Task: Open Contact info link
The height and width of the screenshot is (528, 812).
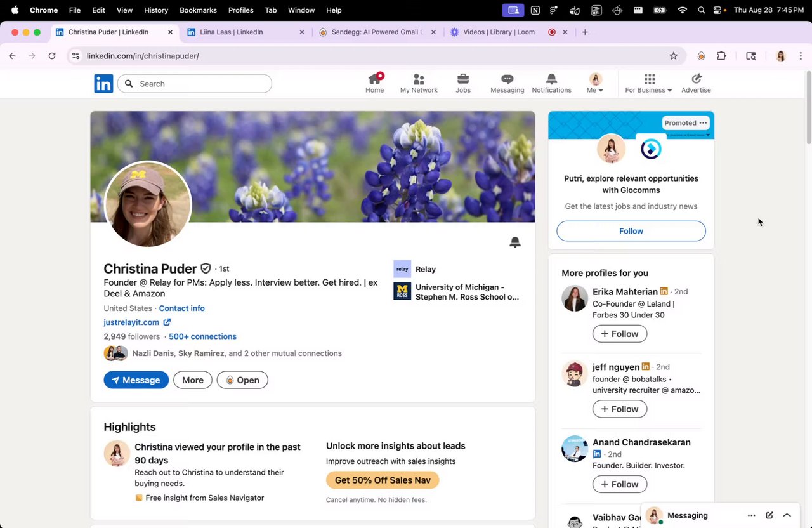Action: pos(181,308)
